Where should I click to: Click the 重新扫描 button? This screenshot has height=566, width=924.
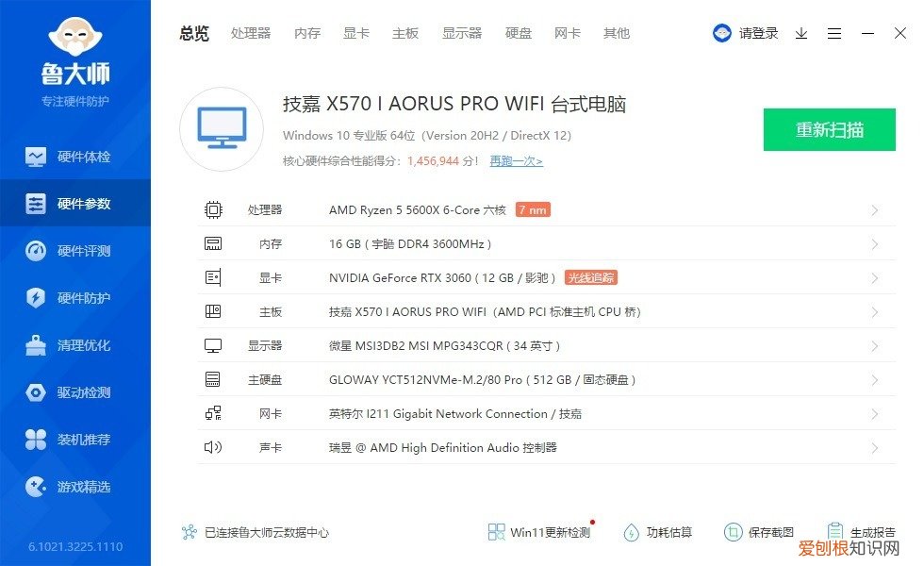coord(829,129)
